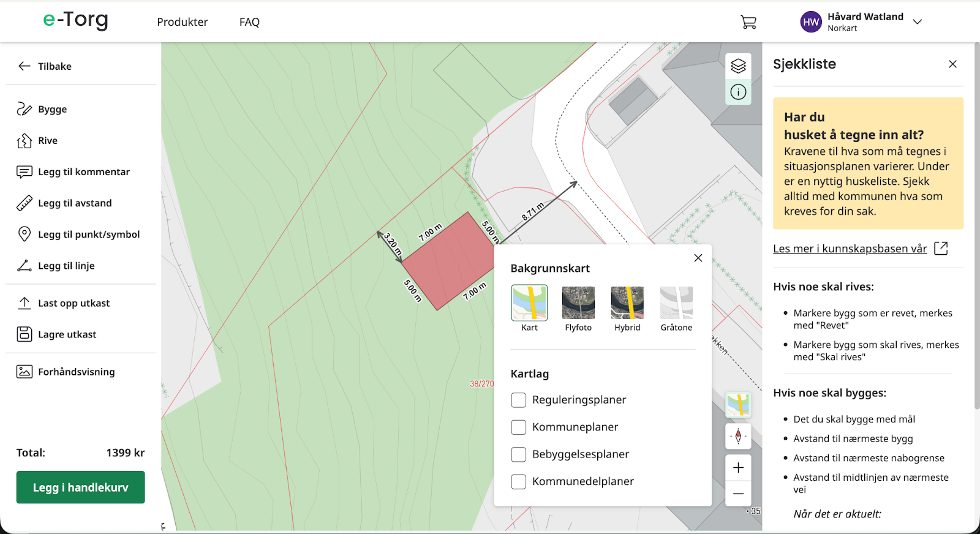The height and width of the screenshot is (534, 980).
Task: Toggle the Kommuneplaner checkbox
Action: click(519, 427)
